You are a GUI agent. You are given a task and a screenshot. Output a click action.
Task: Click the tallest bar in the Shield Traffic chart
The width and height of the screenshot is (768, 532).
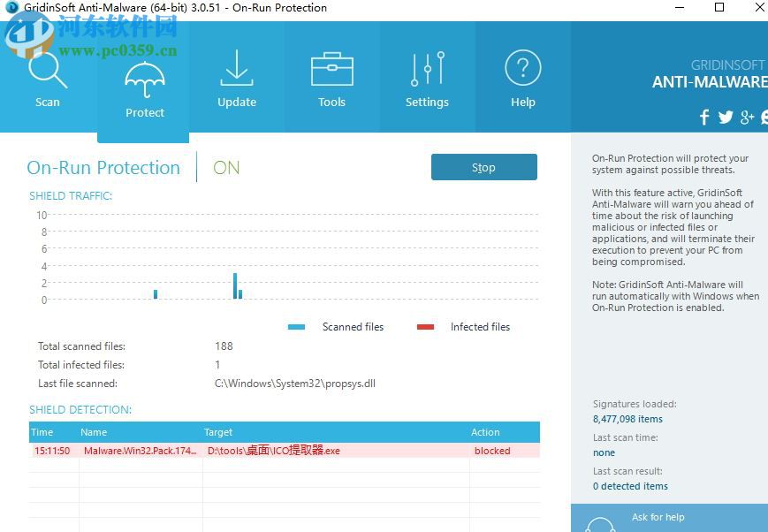pyautogui.click(x=235, y=285)
